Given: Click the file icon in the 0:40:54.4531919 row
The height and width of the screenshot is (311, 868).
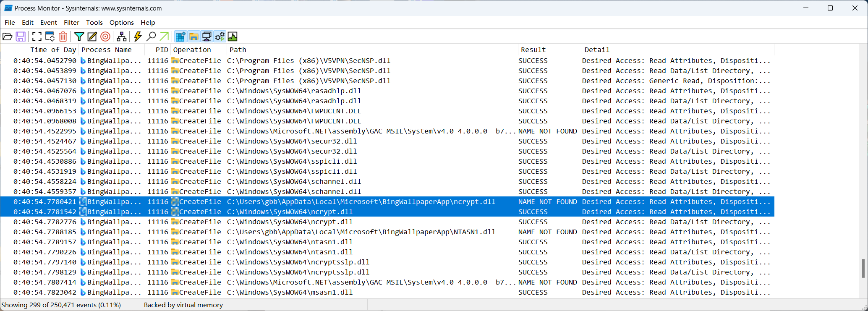Looking at the screenshot, I should coord(175,171).
